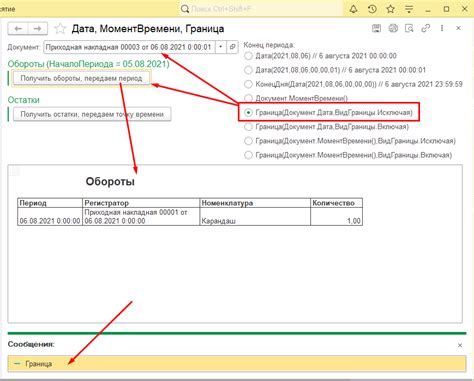Click the notifications bell icon
This screenshot has height=381, width=474.
(353, 9)
